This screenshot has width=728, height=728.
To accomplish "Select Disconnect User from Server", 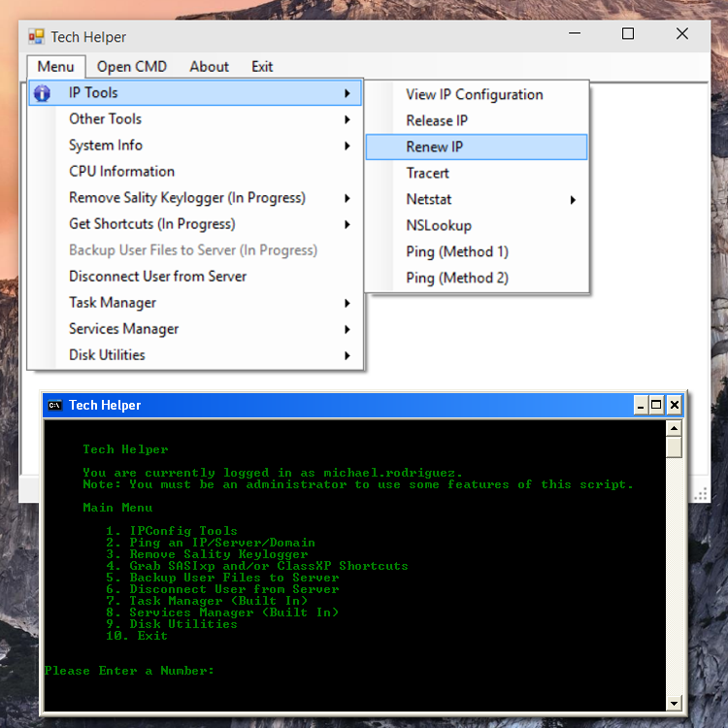I will [x=195, y=277].
